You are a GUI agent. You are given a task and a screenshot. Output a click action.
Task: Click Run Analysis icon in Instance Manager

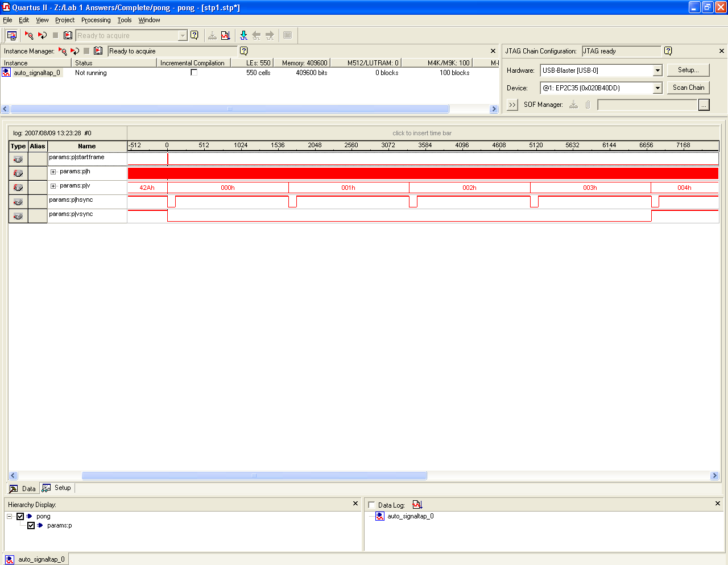tap(63, 51)
